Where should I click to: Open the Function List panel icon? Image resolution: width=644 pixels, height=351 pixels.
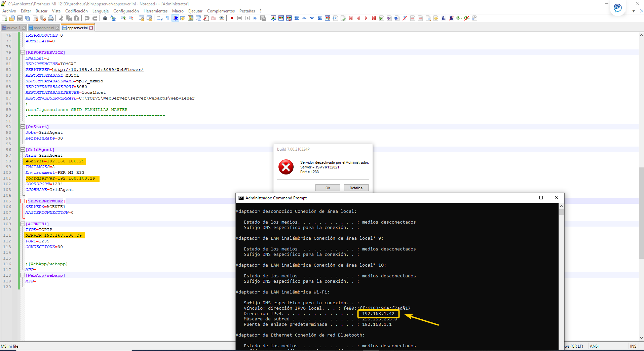click(x=206, y=18)
